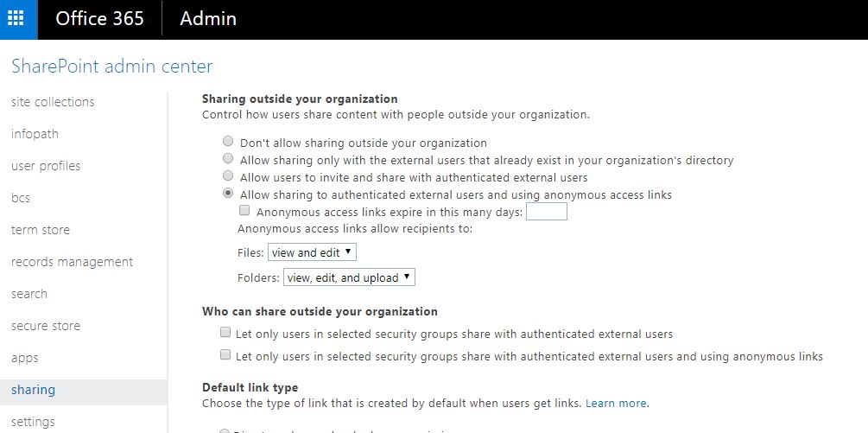This screenshot has width=868, height=433.
Task: Navigate to user profiles
Action: (x=46, y=166)
